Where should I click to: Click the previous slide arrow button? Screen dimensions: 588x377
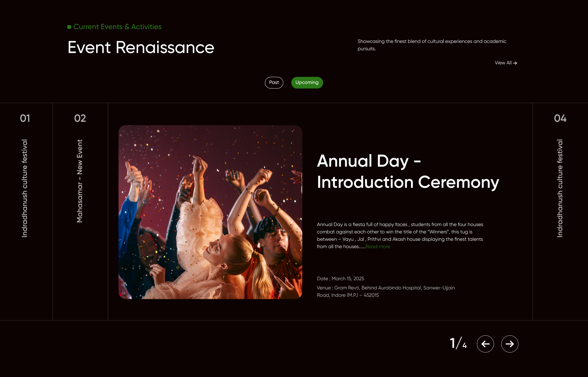tap(485, 344)
